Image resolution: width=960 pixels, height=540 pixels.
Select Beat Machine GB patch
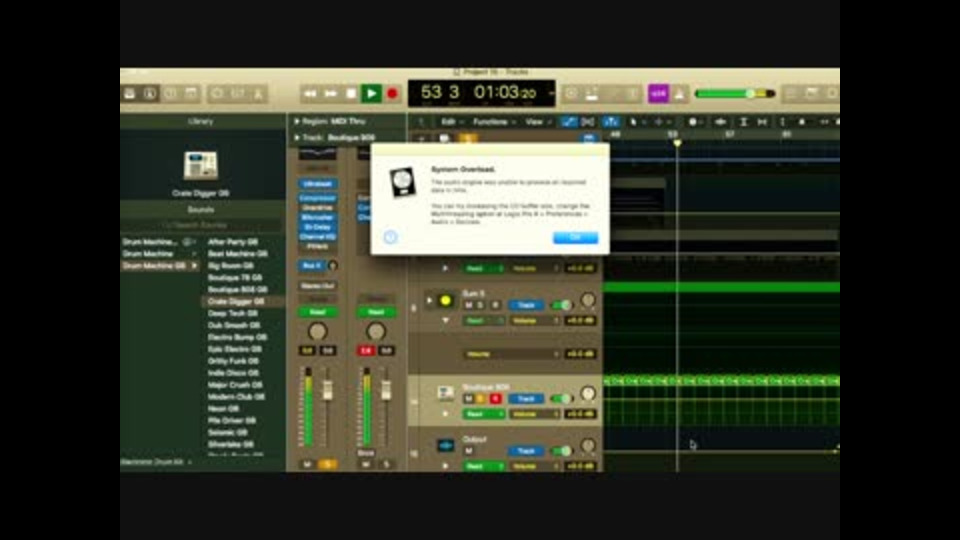(238, 253)
